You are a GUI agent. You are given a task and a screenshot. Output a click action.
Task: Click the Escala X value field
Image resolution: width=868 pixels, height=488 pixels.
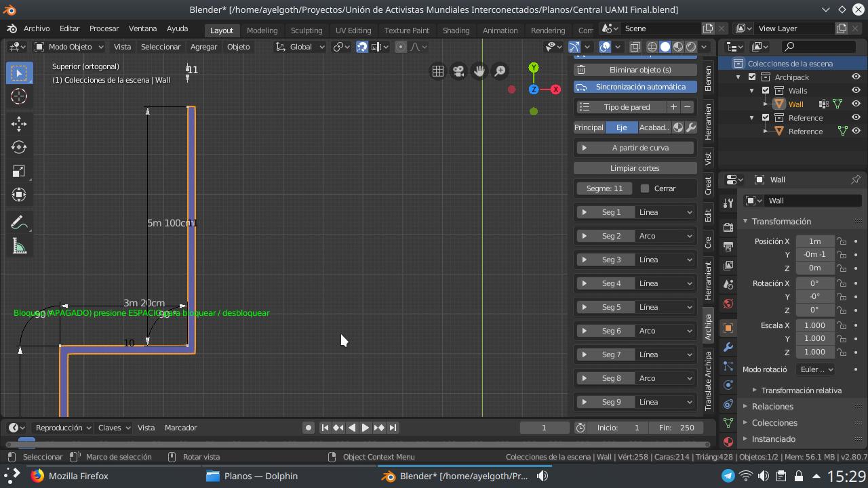[x=814, y=325]
